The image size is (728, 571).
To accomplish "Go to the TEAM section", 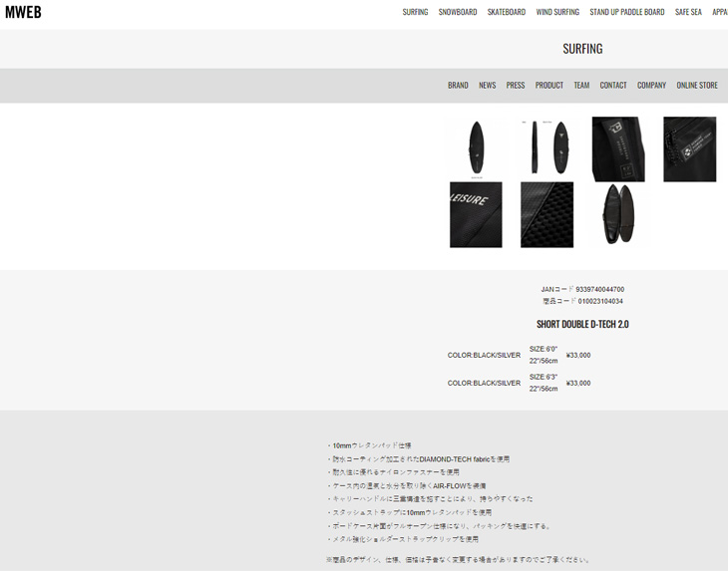I will click(581, 86).
